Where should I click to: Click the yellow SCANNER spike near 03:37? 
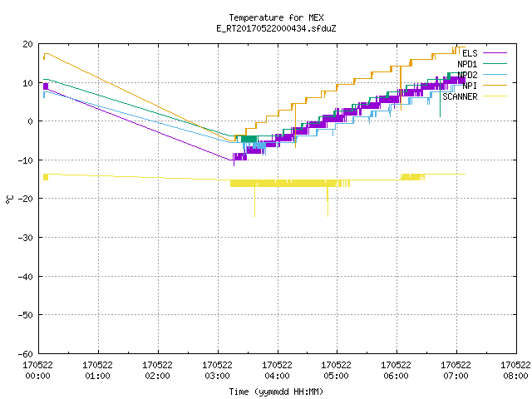click(255, 202)
